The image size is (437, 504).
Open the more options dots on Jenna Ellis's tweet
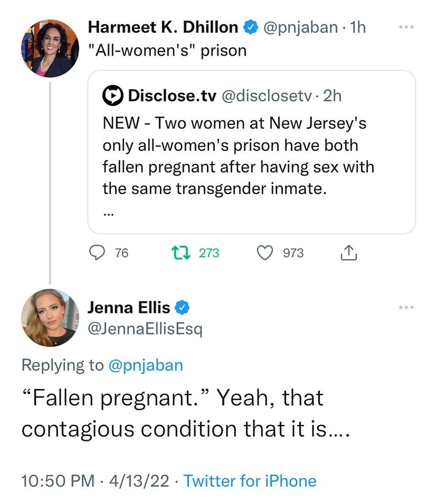pyautogui.click(x=406, y=308)
